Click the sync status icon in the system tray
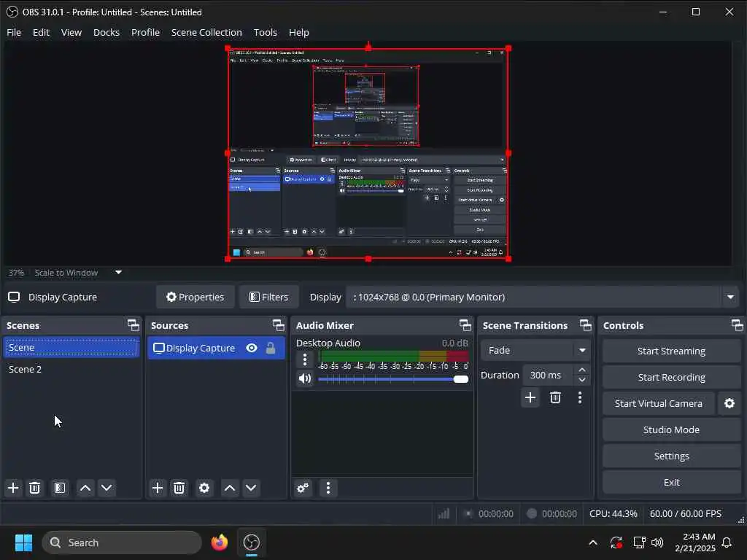Screen dimensions: 747x560 (616, 542)
